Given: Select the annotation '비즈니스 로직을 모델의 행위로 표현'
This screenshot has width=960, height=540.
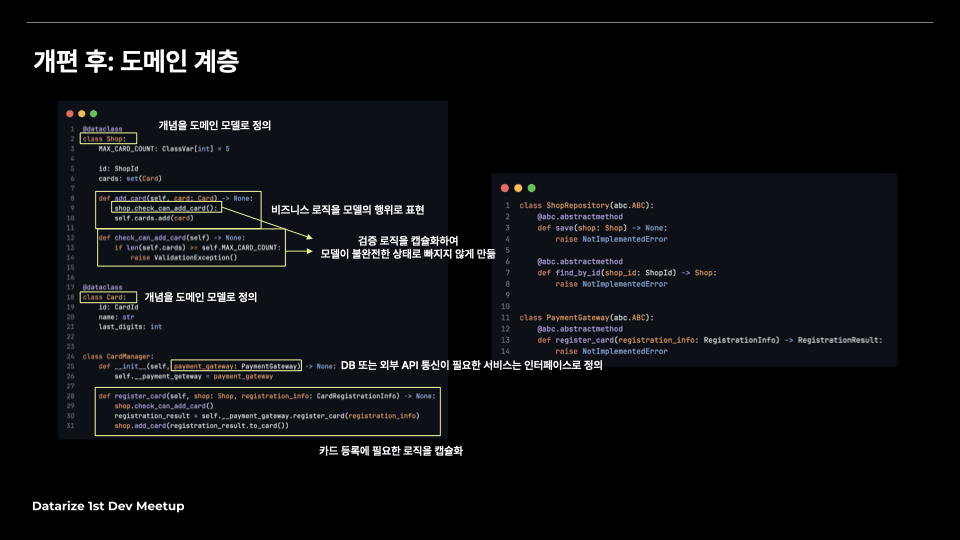Looking at the screenshot, I should click(348, 210).
